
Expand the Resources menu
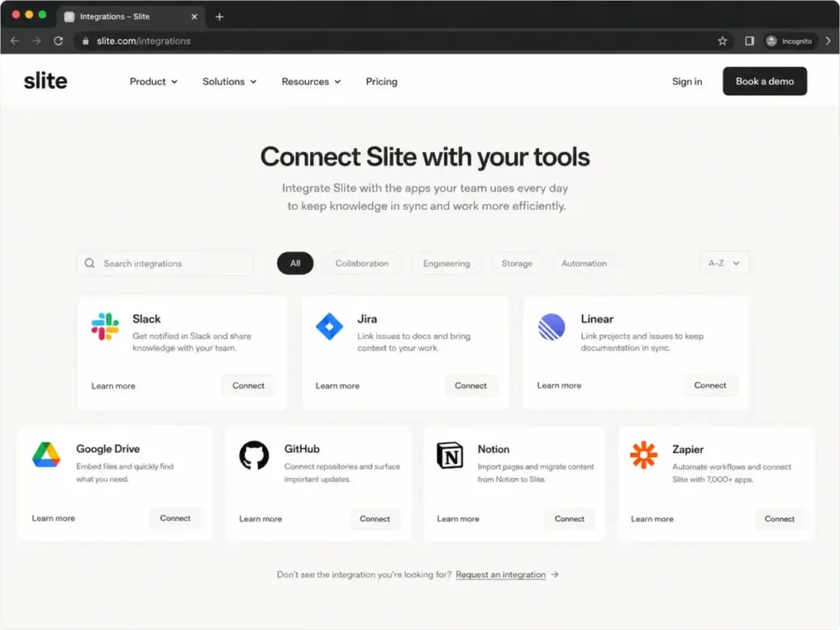point(311,81)
